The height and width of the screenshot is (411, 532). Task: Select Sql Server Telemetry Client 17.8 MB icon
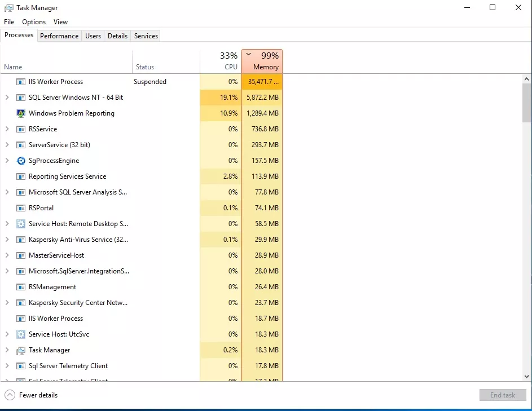click(x=21, y=366)
